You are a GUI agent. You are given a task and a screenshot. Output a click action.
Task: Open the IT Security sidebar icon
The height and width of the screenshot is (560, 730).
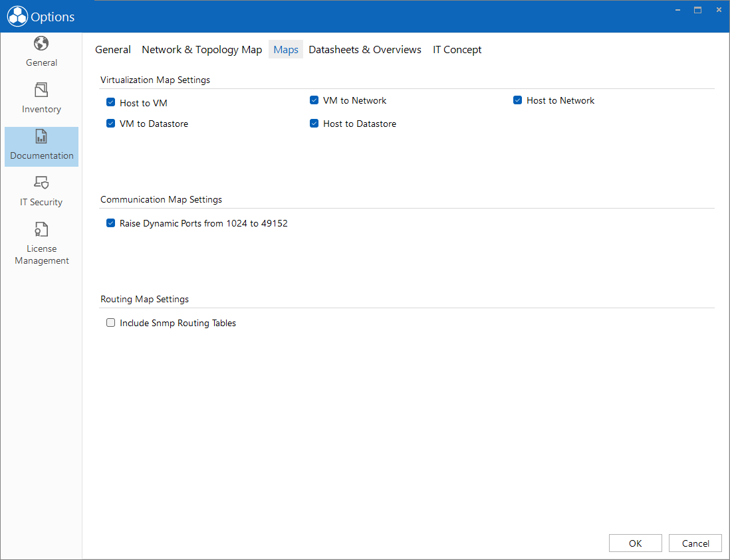pyautogui.click(x=41, y=182)
